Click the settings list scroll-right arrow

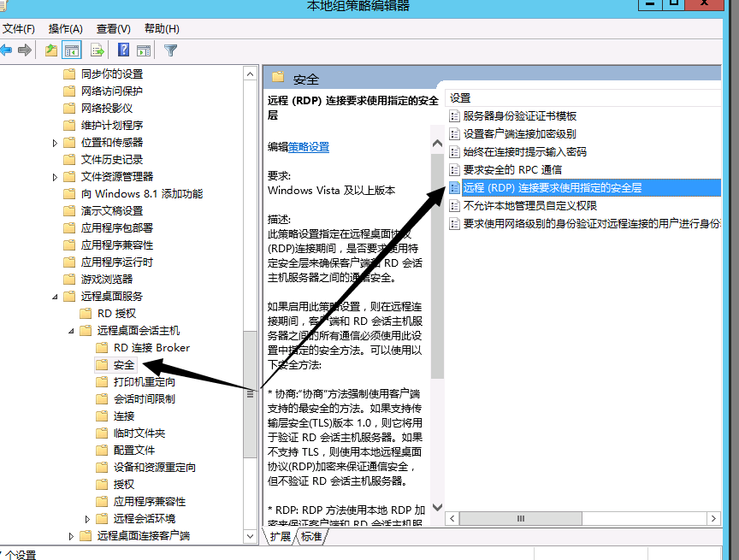[x=713, y=519]
